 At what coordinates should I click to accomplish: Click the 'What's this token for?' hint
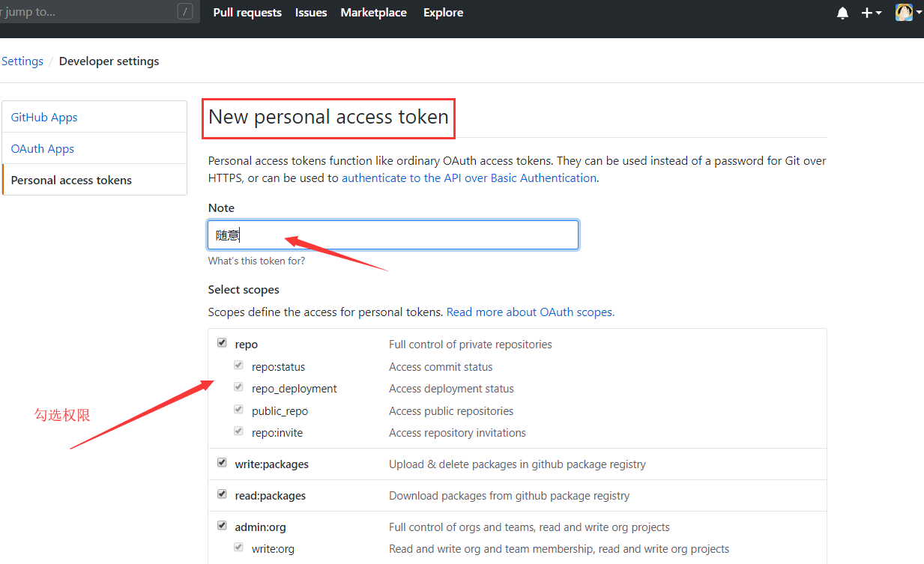[256, 261]
